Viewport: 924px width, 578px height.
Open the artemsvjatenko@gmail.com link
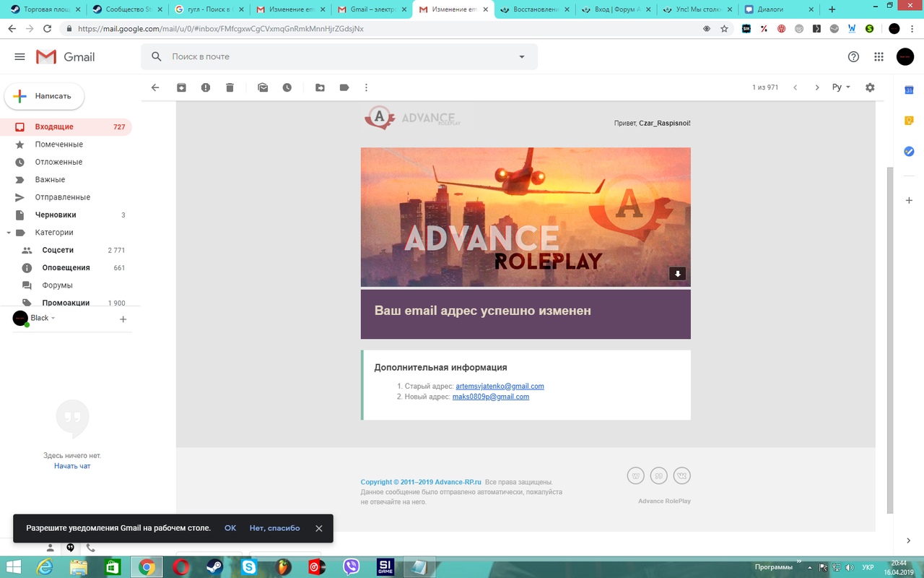pos(500,387)
